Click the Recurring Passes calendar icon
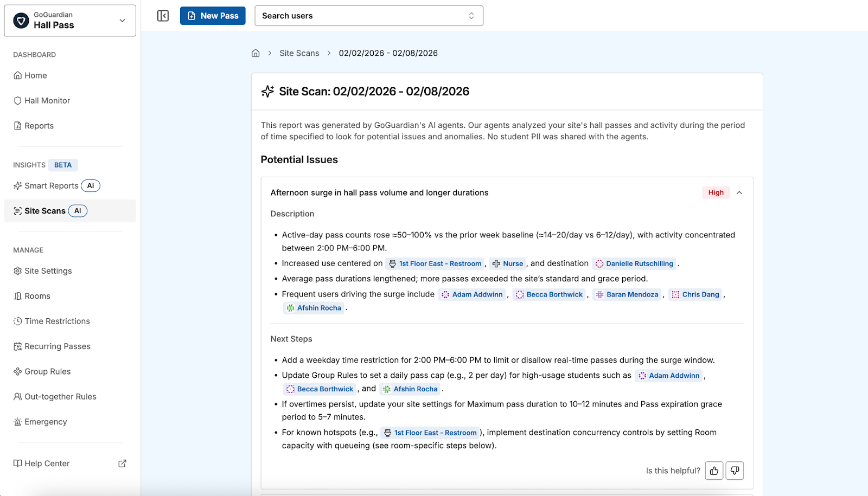 [x=18, y=346]
